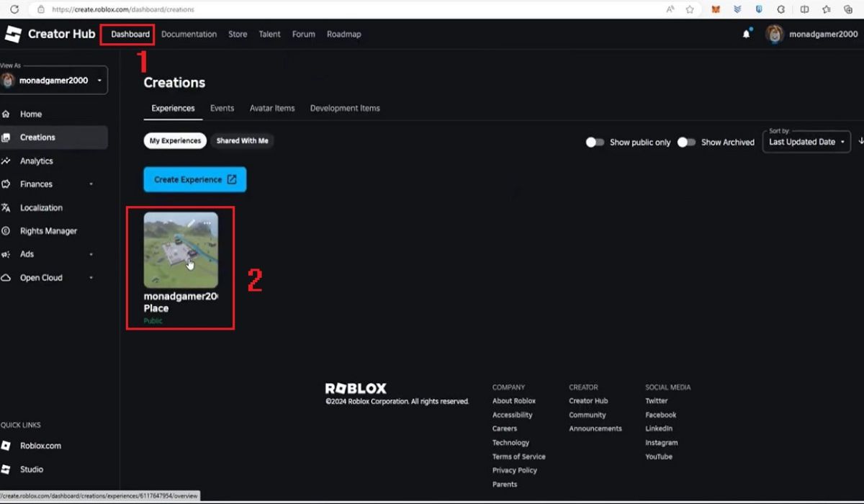Click the Public status label
864x504 pixels.
click(153, 320)
